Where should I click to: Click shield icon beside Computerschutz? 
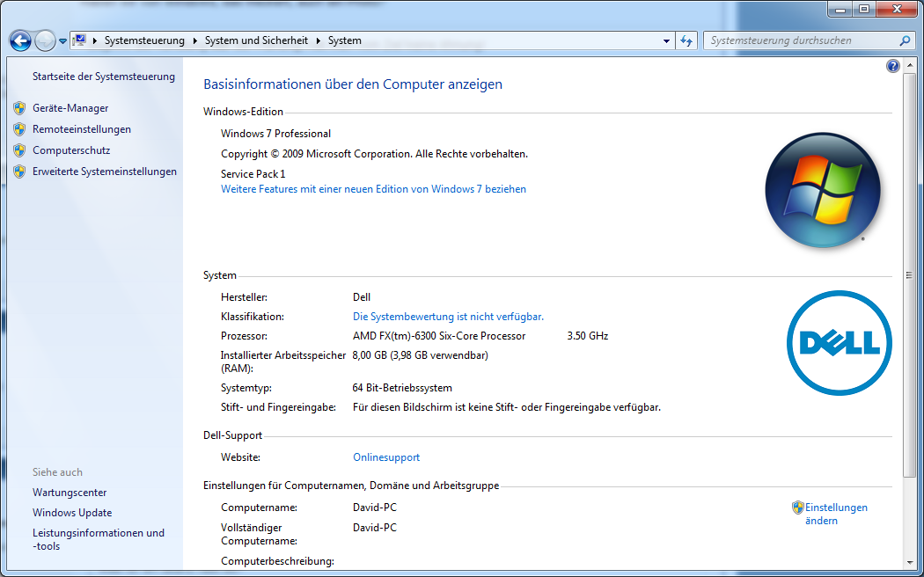coord(19,150)
